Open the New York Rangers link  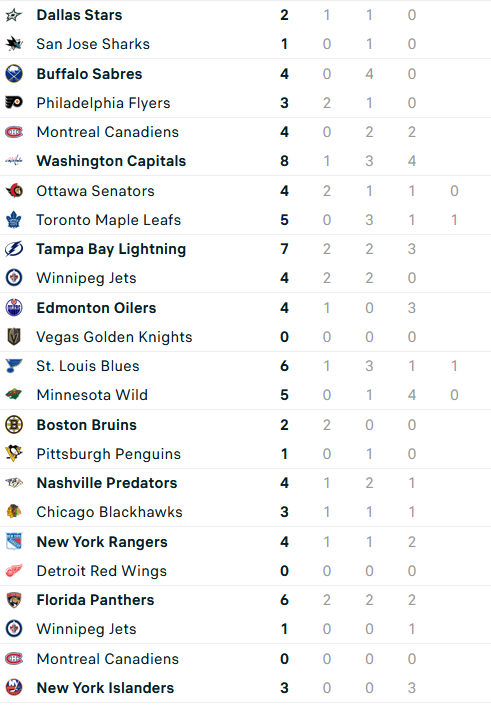click(x=102, y=542)
